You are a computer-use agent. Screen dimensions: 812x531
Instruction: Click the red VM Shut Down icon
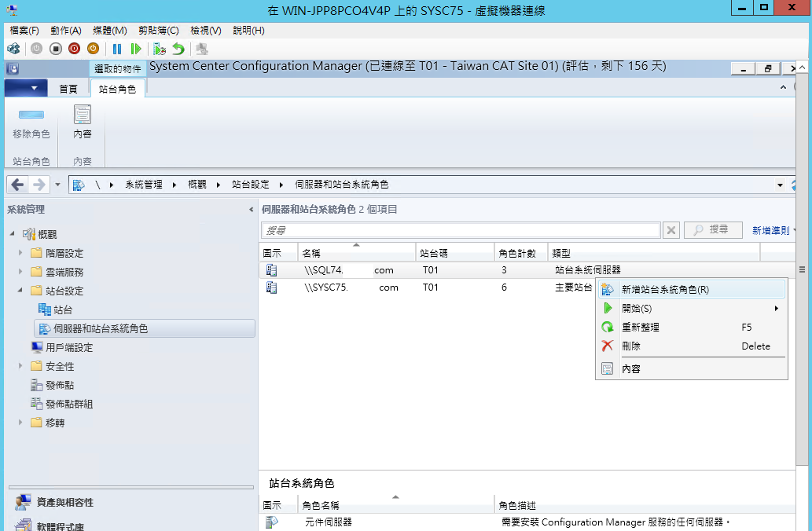[x=74, y=49]
